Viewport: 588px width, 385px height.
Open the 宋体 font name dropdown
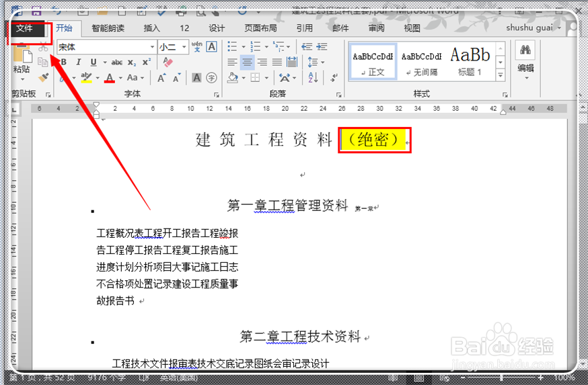(x=152, y=47)
